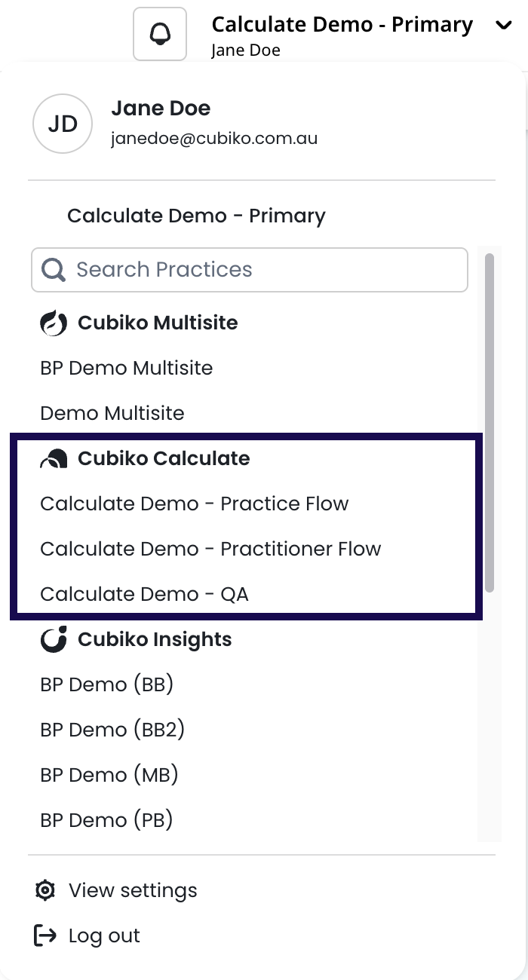This screenshot has width=528, height=980.
Task: Select BP Demo (BB) practice
Action: [107, 684]
